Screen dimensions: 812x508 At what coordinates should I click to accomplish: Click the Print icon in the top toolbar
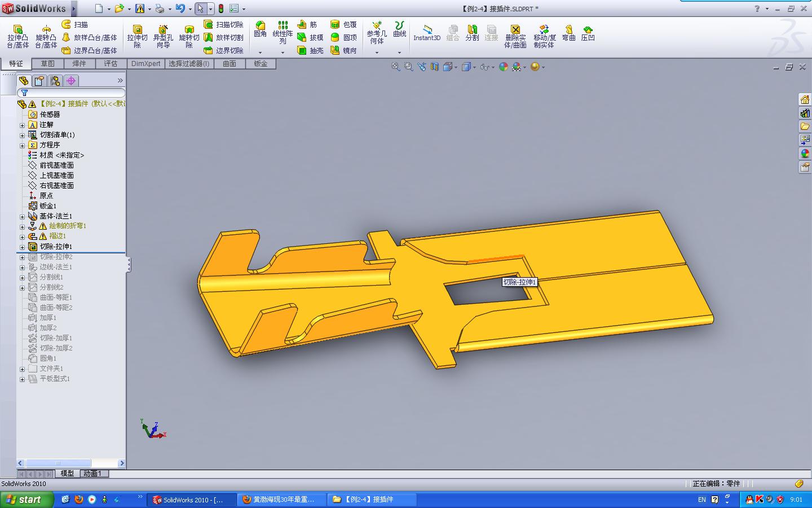click(160, 8)
